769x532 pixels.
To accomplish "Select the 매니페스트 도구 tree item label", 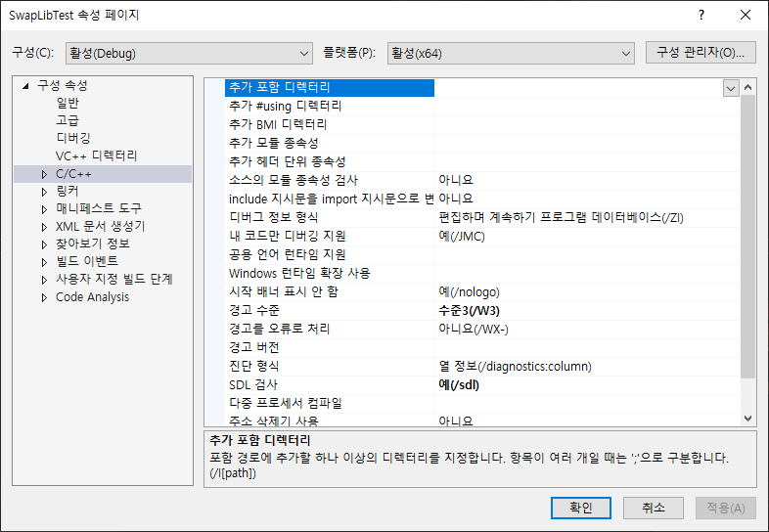I will (99, 208).
